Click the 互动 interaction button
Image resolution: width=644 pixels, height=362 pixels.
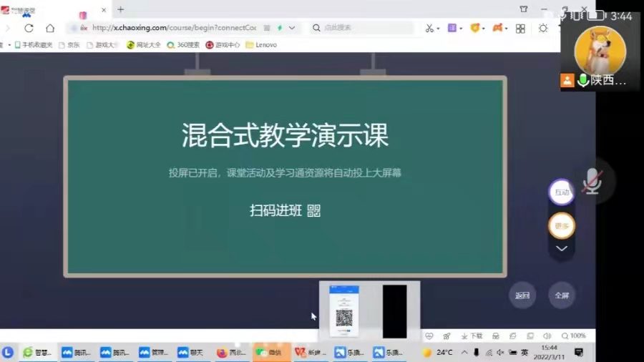tap(562, 192)
